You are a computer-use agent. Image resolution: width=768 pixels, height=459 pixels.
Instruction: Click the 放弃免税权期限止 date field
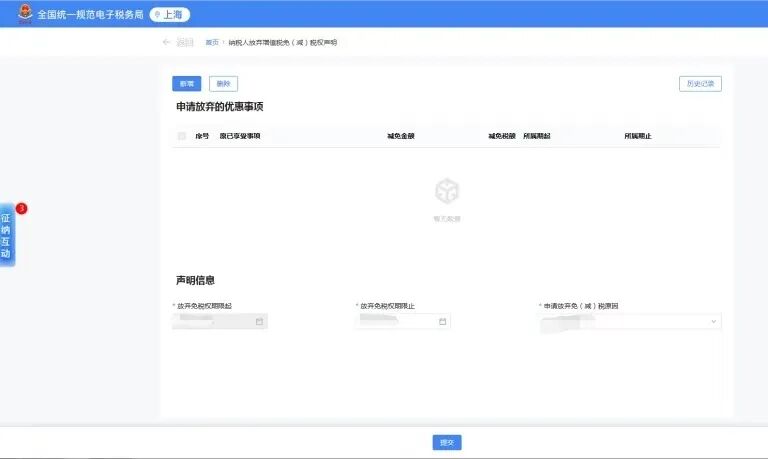[x=403, y=321]
